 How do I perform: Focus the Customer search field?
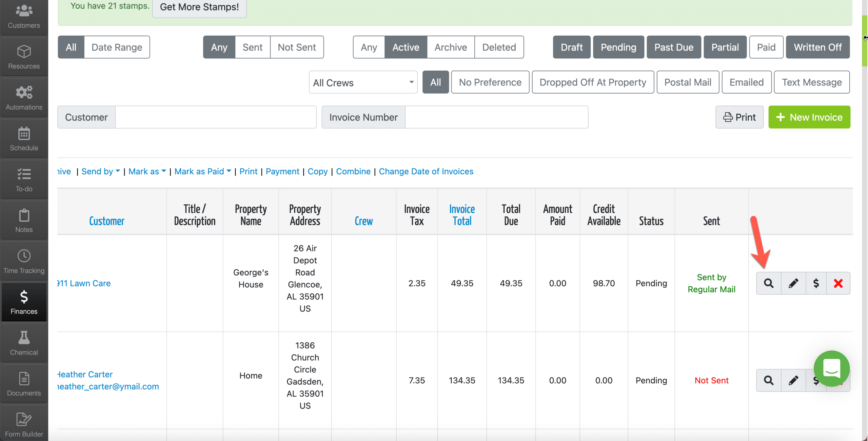point(216,117)
